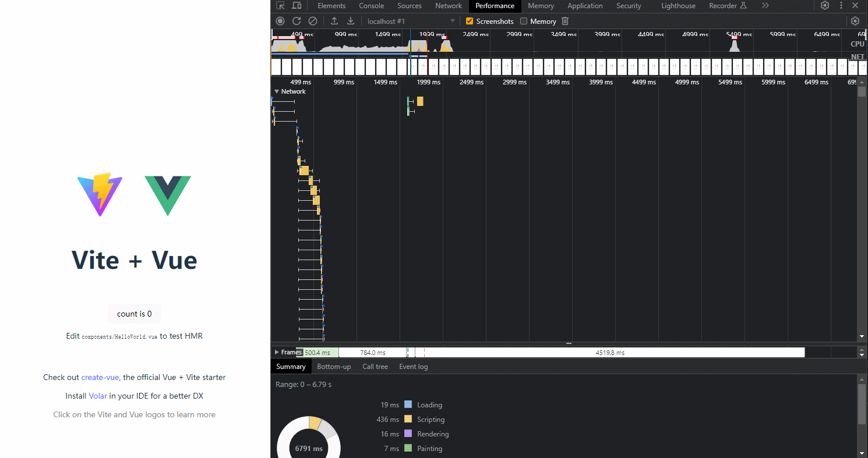This screenshot has height=458, width=868.
Task: Enable the Memory checkbox
Action: point(524,22)
